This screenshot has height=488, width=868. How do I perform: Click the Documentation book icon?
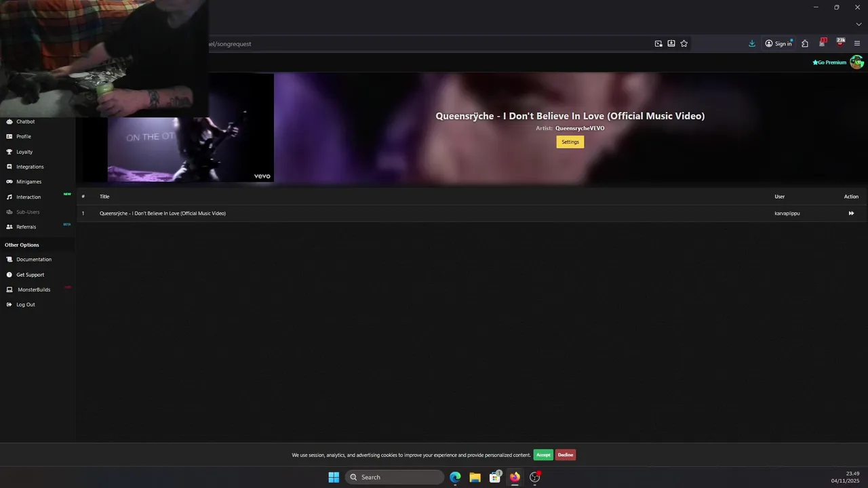tap(9, 260)
